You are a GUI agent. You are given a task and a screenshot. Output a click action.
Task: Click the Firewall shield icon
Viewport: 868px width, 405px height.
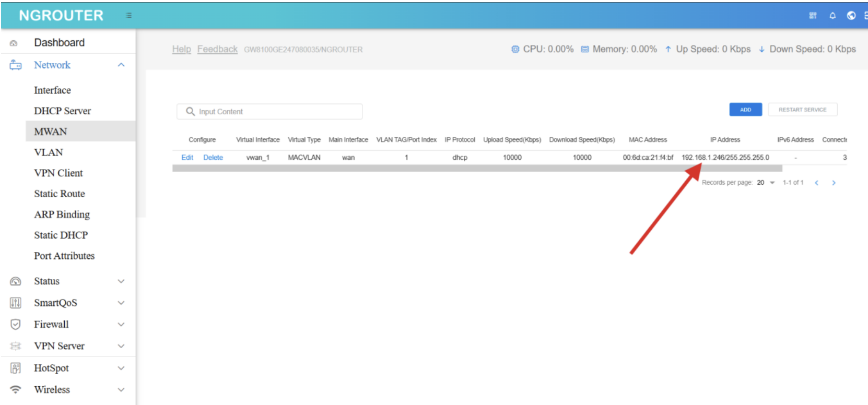tap(16, 325)
